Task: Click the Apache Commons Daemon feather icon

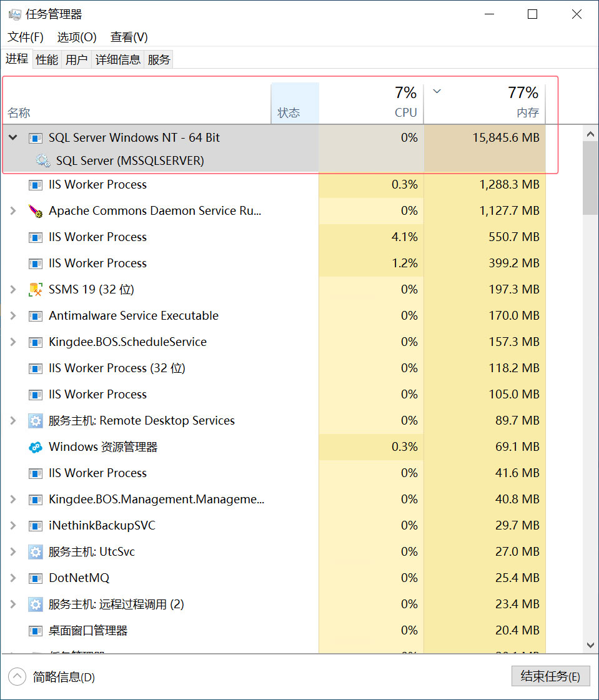Action: [35, 210]
